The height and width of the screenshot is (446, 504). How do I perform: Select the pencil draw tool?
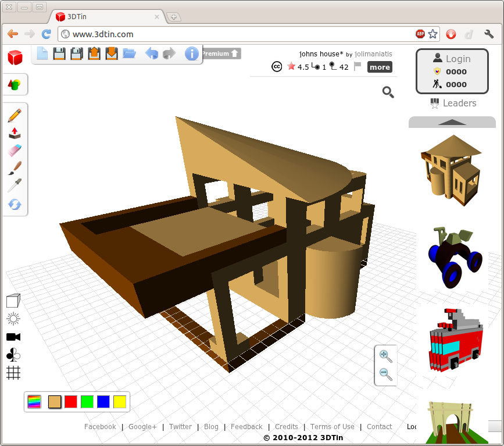coord(15,115)
